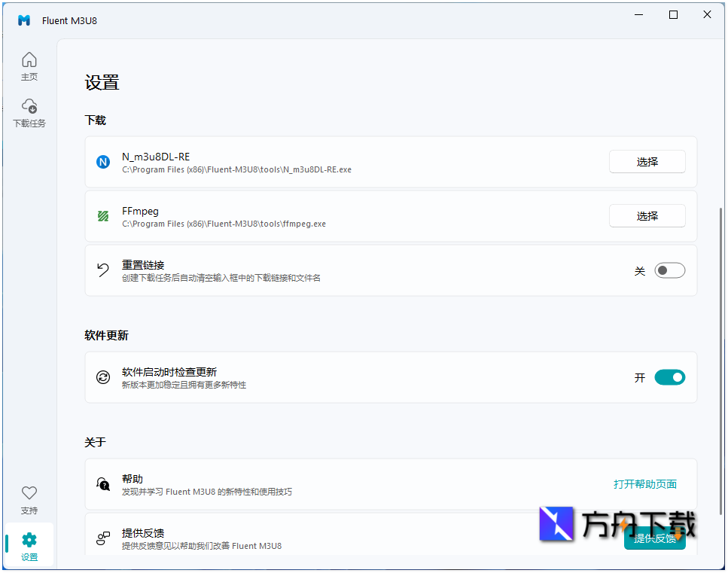
Task: Turn off 软件启动时检查更新 switch
Action: click(669, 377)
